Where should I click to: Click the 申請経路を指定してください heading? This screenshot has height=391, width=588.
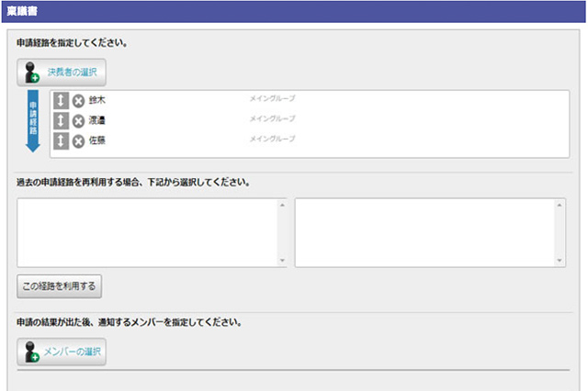(72, 43)
